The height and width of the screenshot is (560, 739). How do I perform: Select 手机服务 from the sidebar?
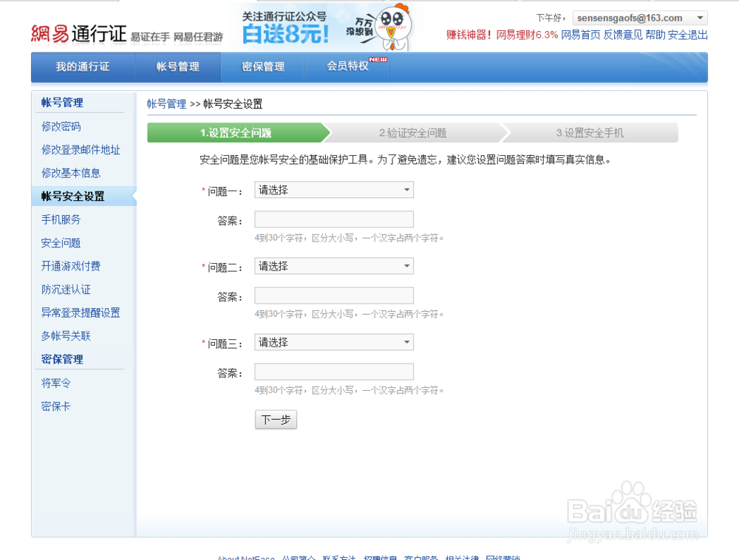(x=60, y=219)
